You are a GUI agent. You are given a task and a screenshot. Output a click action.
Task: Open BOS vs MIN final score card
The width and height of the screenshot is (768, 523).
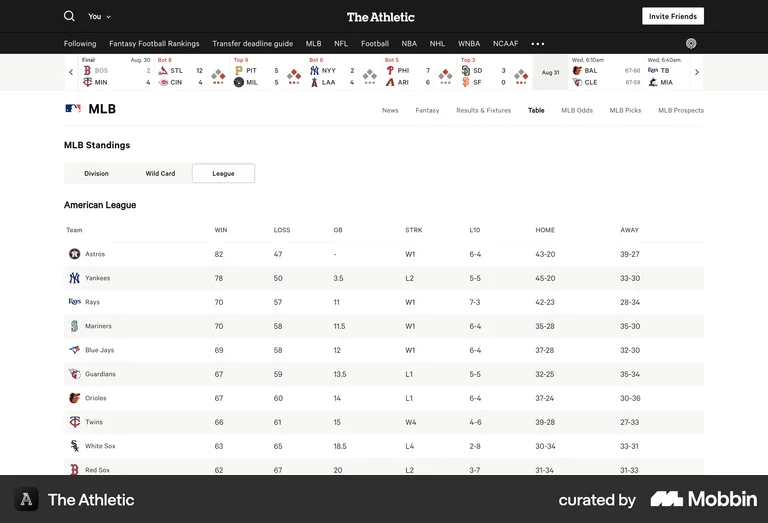[116, 72]
